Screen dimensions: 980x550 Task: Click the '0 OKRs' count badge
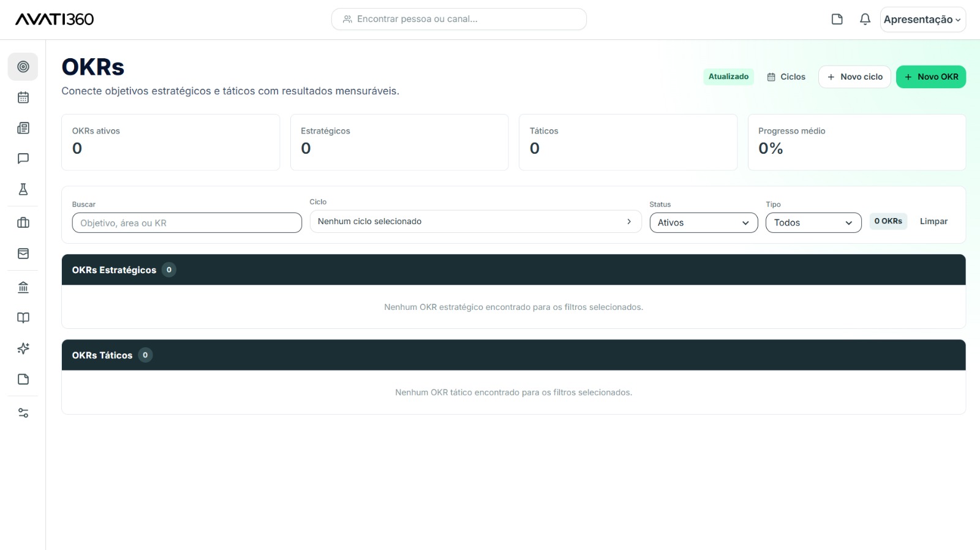(888, 221)
